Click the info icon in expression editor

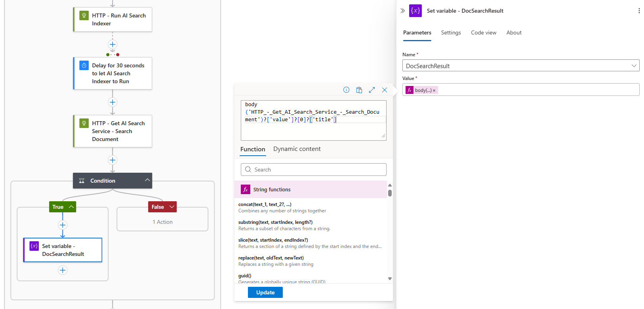[346, 90]
